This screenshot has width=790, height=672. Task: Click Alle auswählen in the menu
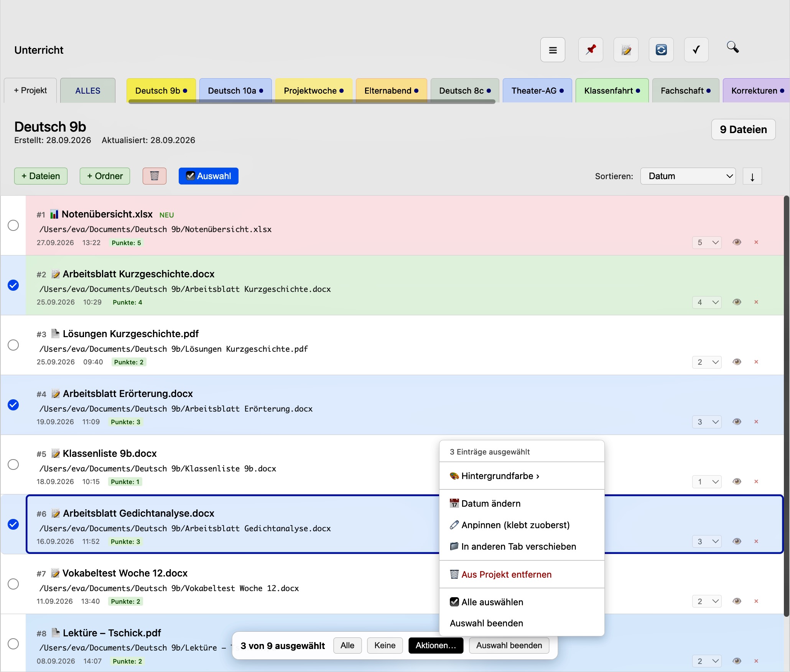click(522, 602)
